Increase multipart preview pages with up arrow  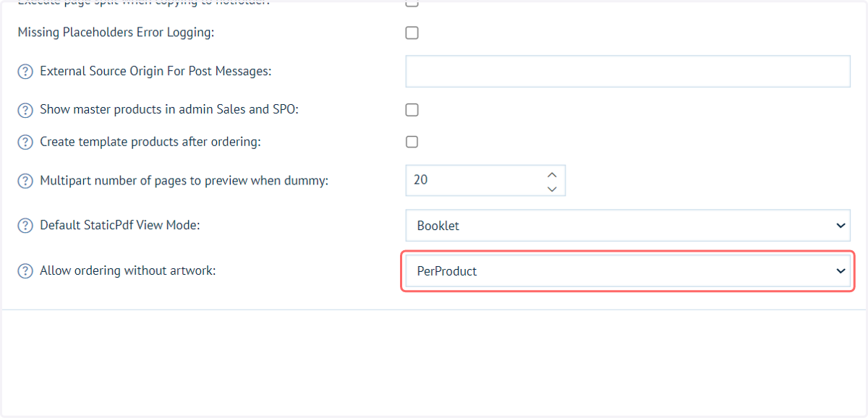552,174
